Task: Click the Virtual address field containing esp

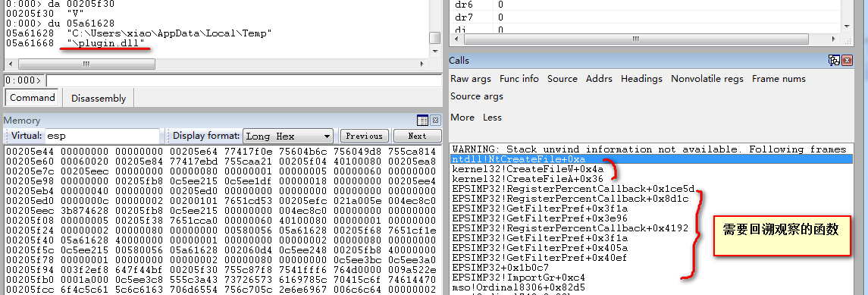Action: (102, 137)
